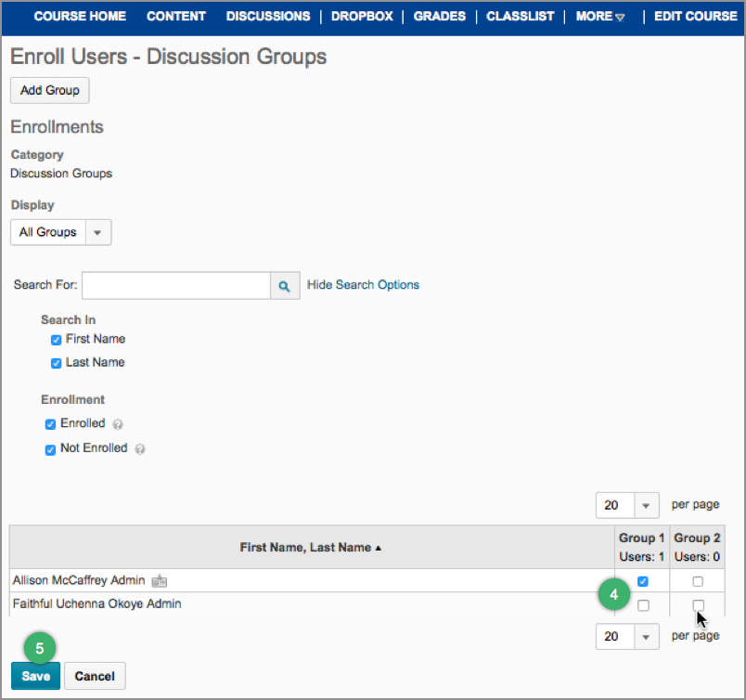Click the Cancel button
This screenshot has height=700, width=746.
tap(95, 676)
